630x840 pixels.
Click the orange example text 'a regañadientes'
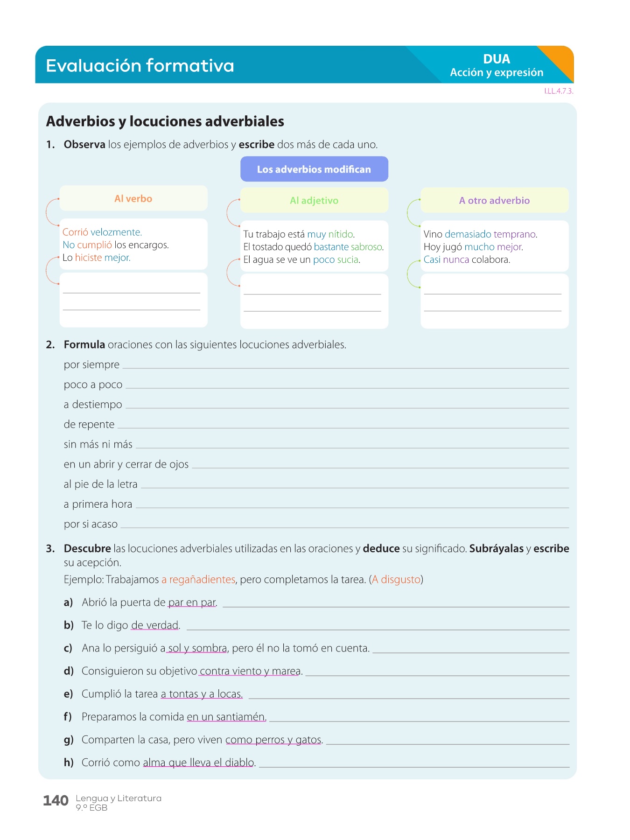(198, 580)
